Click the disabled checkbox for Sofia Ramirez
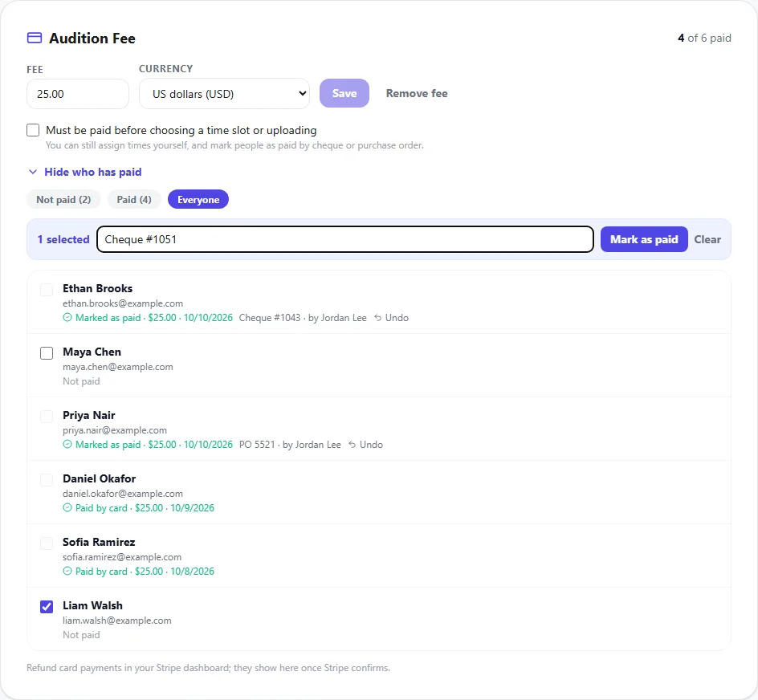Image resolution: width=758 pixels, height=700 pixels. click(x=47, y=543)
